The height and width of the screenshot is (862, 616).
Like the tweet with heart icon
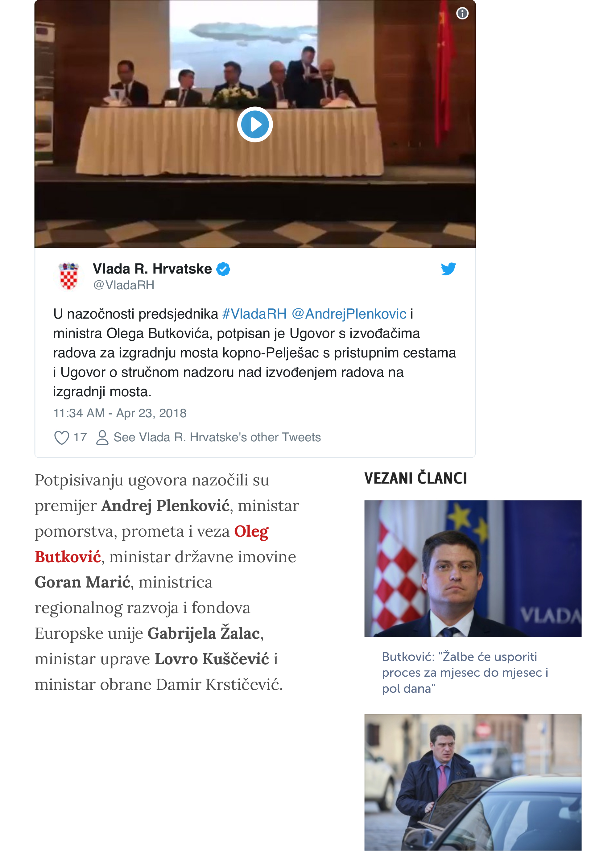point(61,437)
